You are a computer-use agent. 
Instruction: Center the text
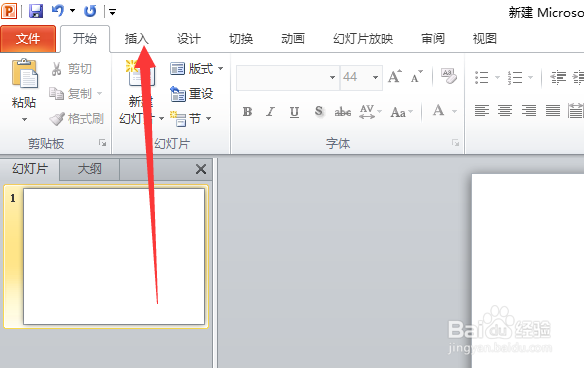coord(505,111)
